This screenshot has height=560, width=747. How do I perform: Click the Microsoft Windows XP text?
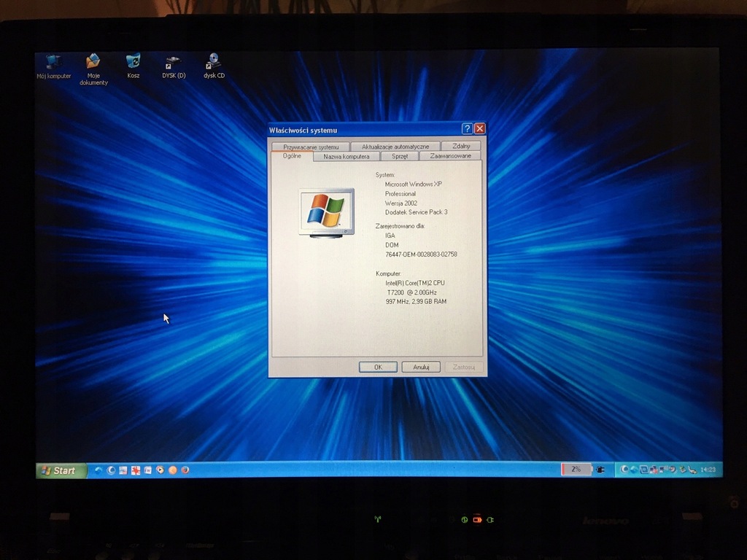tap(414, 184)
